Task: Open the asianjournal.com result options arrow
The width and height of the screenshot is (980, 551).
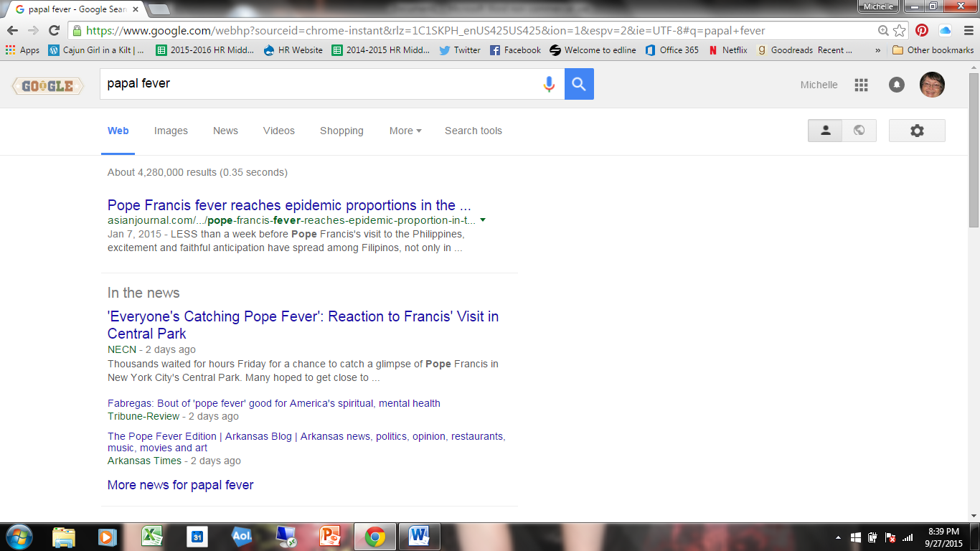Action: click(x=483, y=220)
